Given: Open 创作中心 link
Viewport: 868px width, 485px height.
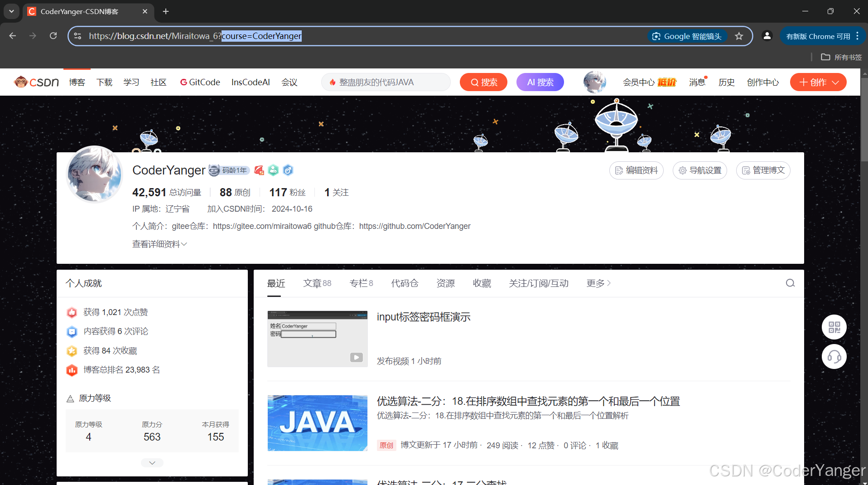Looking at the screenshot, I should 763,82.
